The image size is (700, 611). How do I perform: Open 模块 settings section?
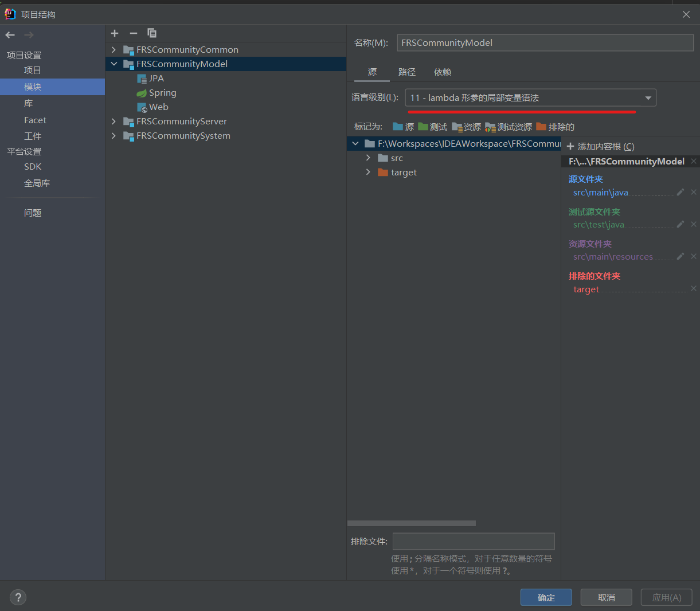click(x=52, y=87)
